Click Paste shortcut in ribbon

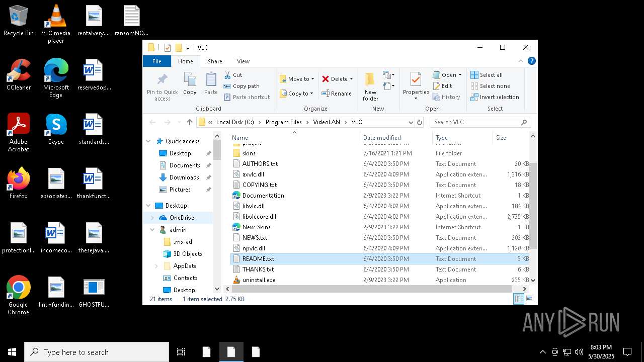pyautogui.click(x=247, y=97)
